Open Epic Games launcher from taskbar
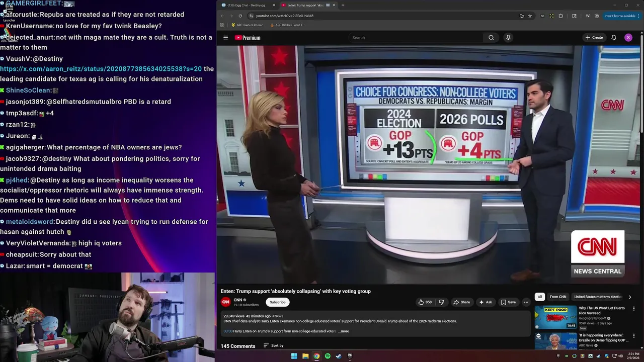Image resolution: width=644 pixels, height=362 pixels. [x=350, y=356]
